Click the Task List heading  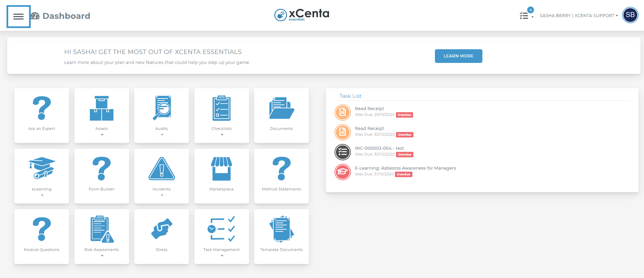[350, 96]
